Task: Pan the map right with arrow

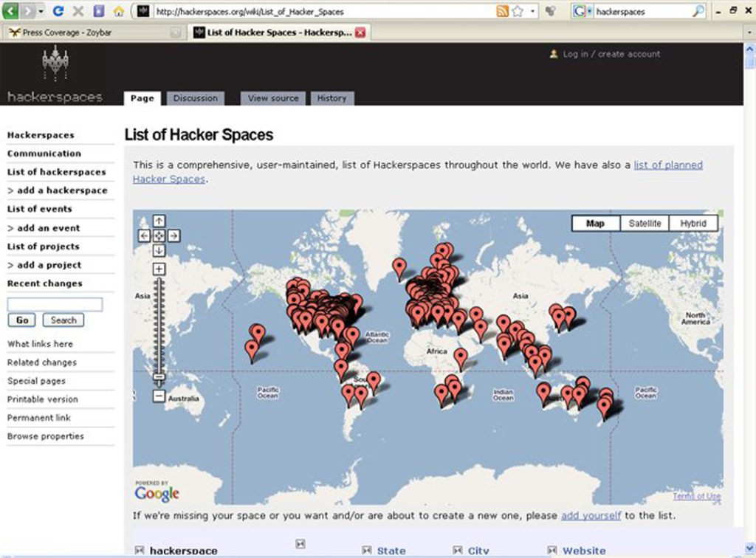Action: click(173, 236)
